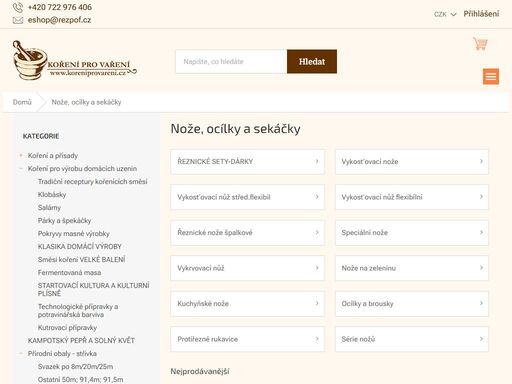Click the Hledat search button
Viewport: 512px width, 384px height.
pyautogui.click(x=312, y=61)
